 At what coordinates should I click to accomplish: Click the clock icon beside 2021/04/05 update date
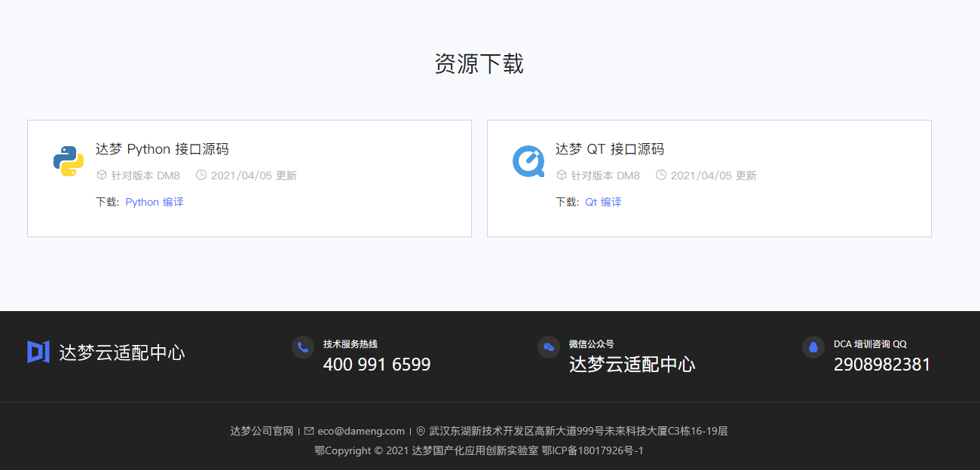[201, 175]
